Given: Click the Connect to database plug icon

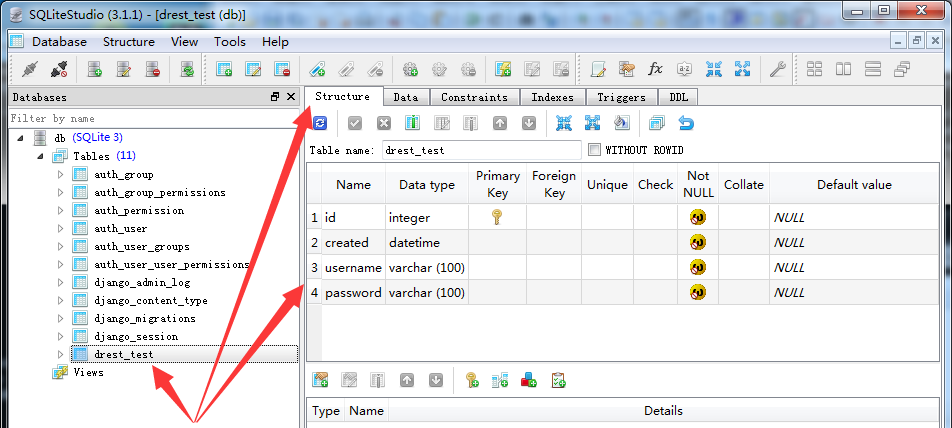Looking at the screenshot, I should point(30,69).
